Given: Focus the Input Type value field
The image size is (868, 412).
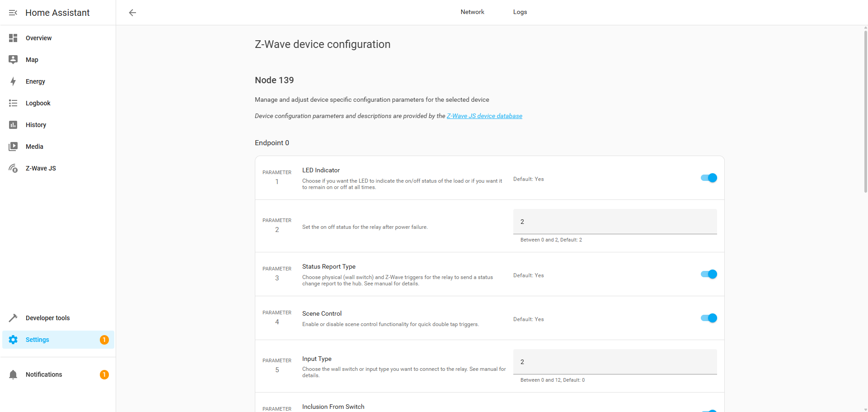Looking at the screenshot, I should [615, 362].
